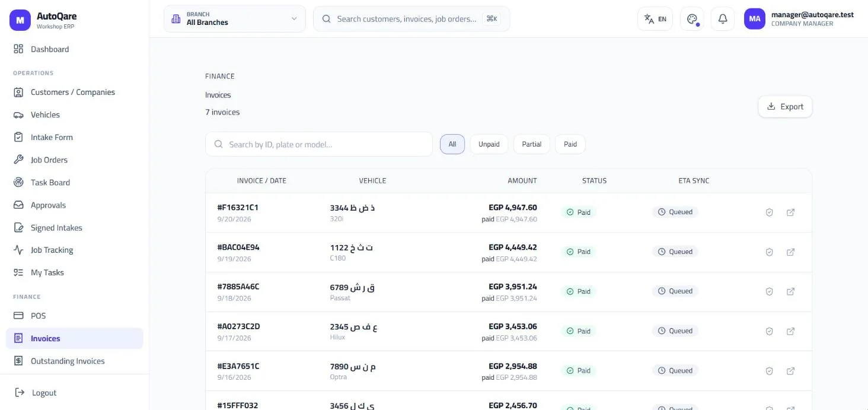The height and width of the screenshot is (410, 868).
Task: Expand the Branch All Branches dropdown
Action: [x=235, y=19]
